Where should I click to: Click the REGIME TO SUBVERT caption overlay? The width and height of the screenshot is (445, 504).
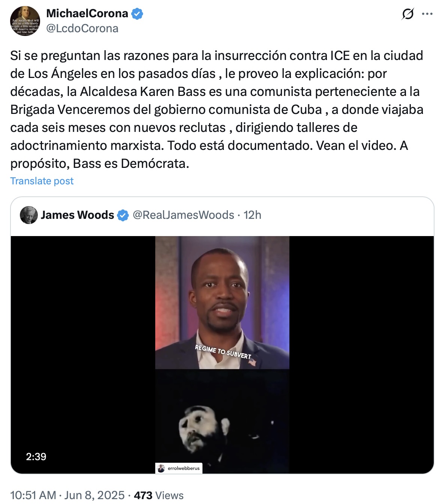223,352
